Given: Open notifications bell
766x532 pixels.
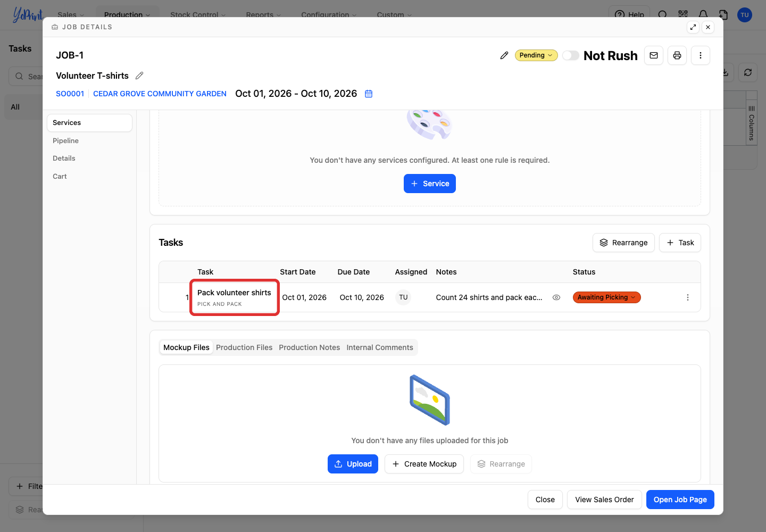Looking at the screenshot, I should point(703,14).
